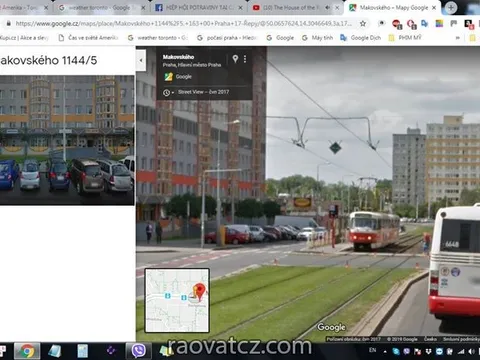Viewport: 480px width, 360px height.
Task: Click the Google contributor logo in the card
Action: [168, 77]
